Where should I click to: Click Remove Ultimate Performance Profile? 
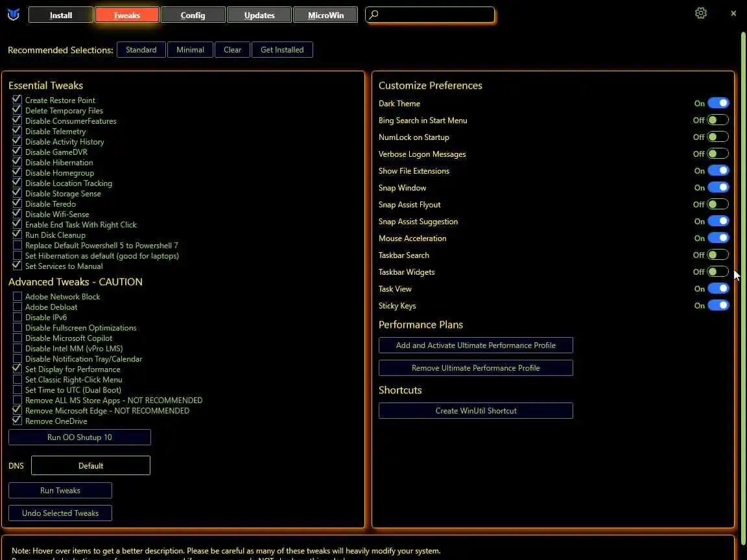pyautogui.click(x=475, y=367)
